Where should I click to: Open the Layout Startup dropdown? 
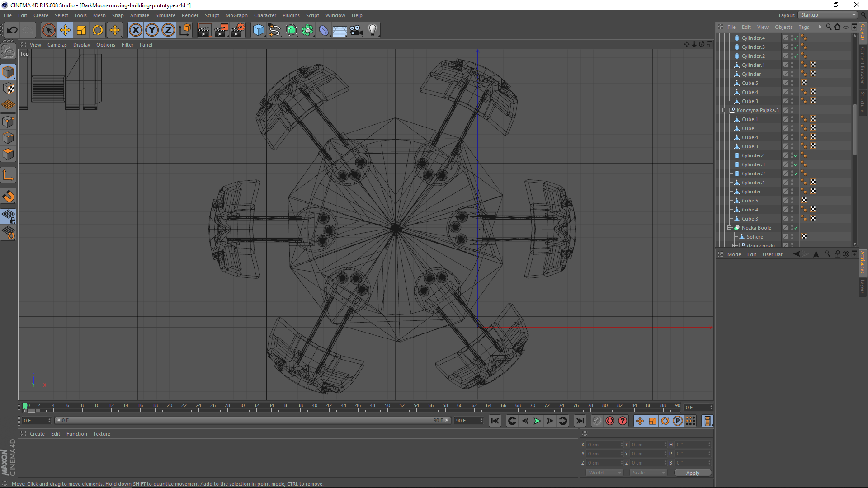pyautogui.click(x=828, y=15)
